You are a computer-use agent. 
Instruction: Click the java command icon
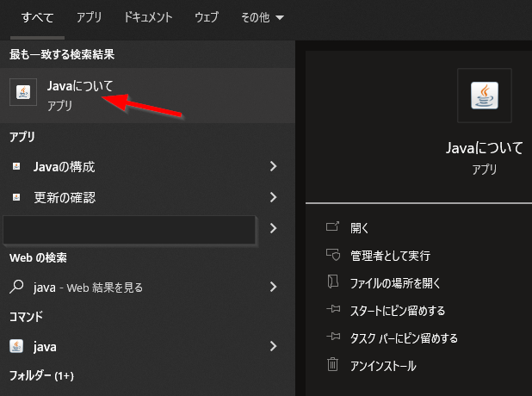click(x=16, y=346)
